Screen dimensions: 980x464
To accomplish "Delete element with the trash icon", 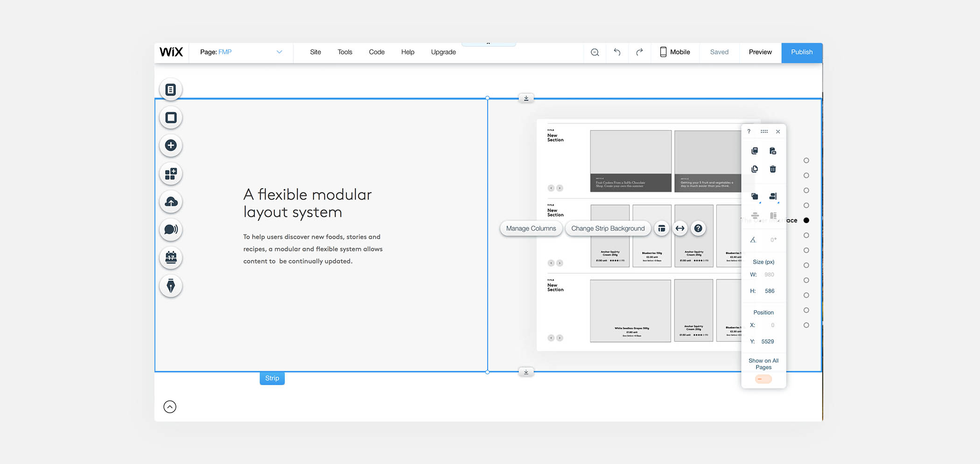I will [773, 169].
